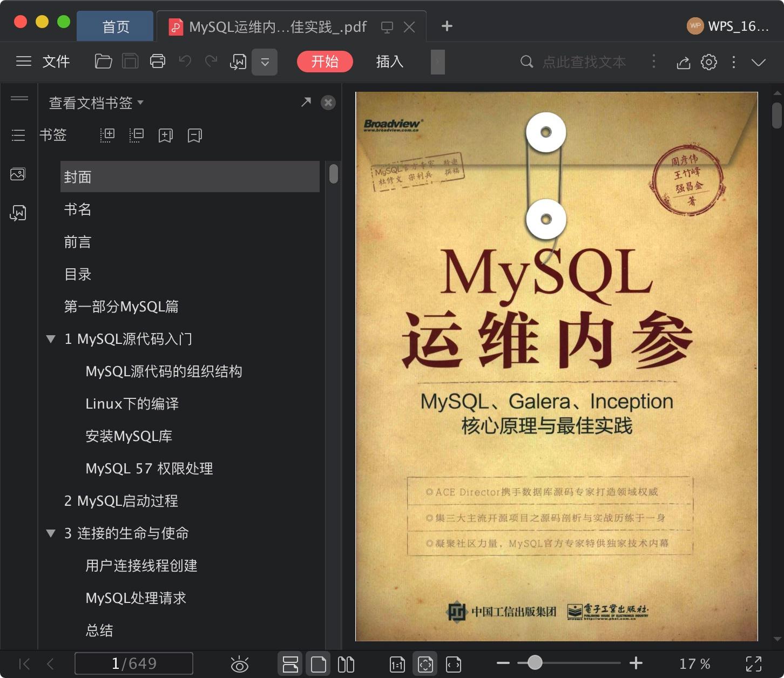Click the sidebar PDF convert icon
784x678 pixels.
pos(18,213)
